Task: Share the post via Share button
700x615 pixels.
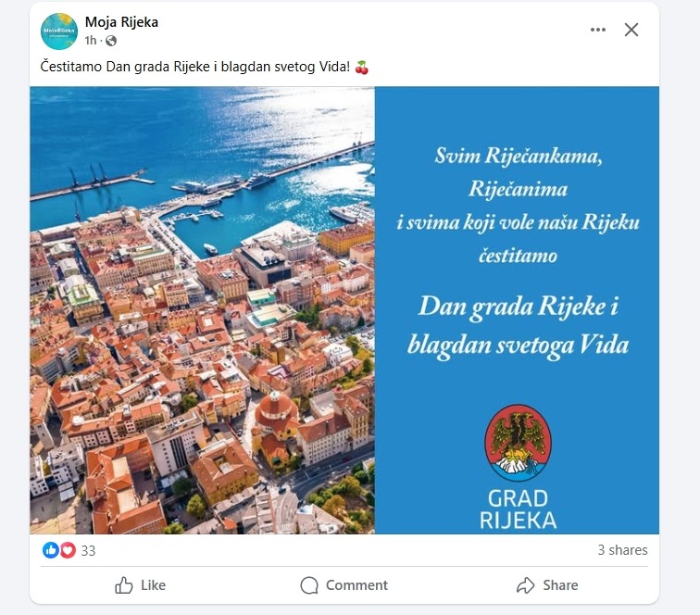Action: 547,585
